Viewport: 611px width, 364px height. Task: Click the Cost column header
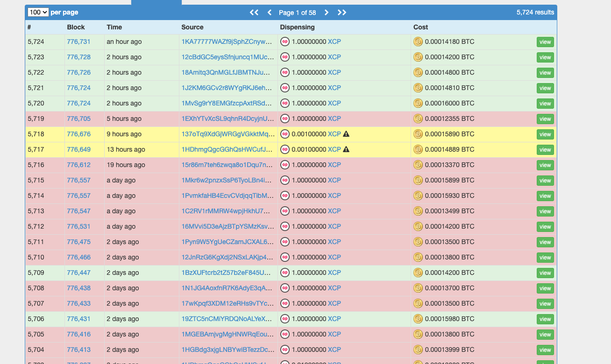(x=421, y=27)
